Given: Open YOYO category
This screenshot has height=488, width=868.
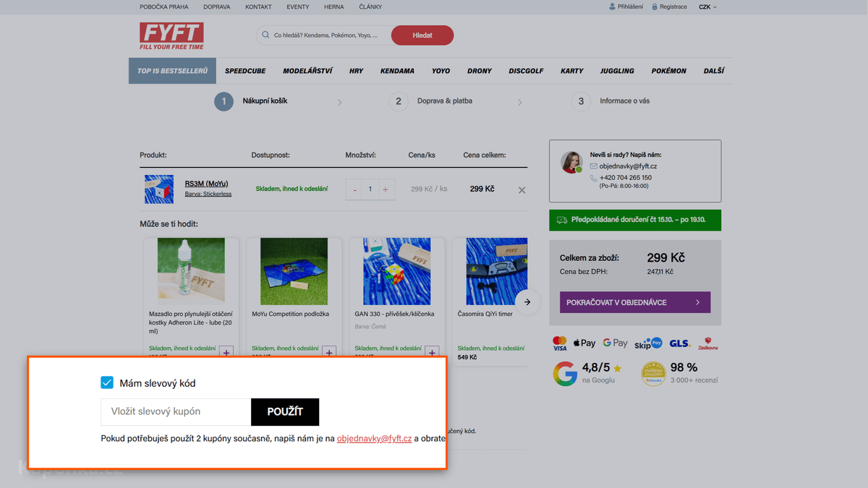Looking at the screenshot, I should coord(441,71).
